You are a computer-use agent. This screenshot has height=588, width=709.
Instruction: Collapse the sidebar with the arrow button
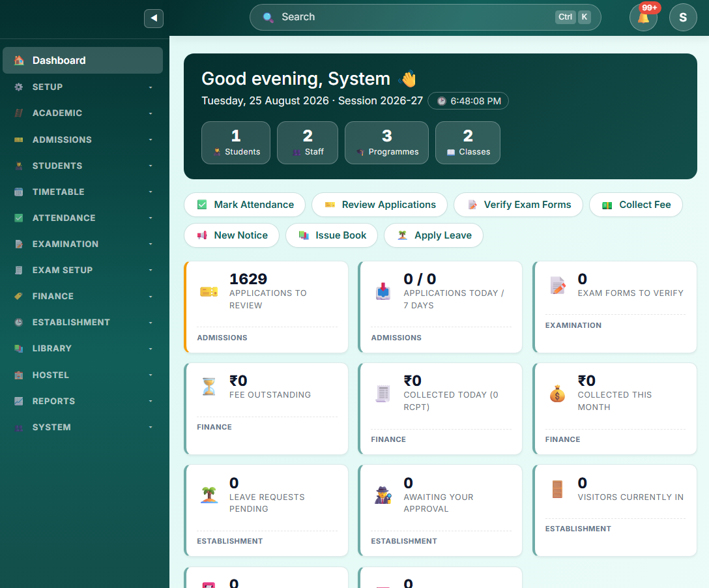coord(154,18)
